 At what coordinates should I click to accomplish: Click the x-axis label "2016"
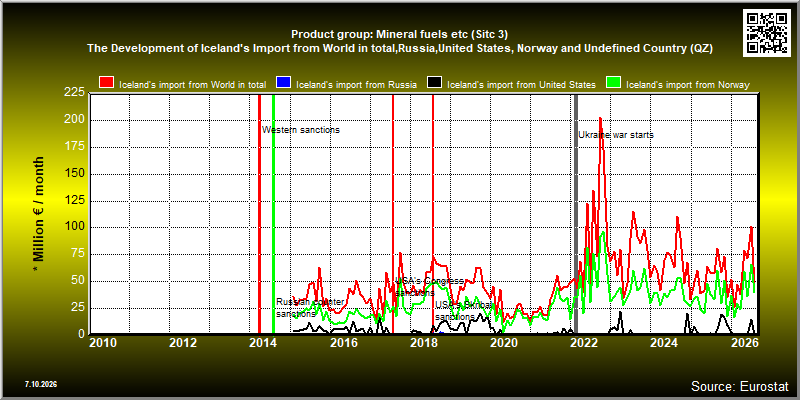point(343,342)
